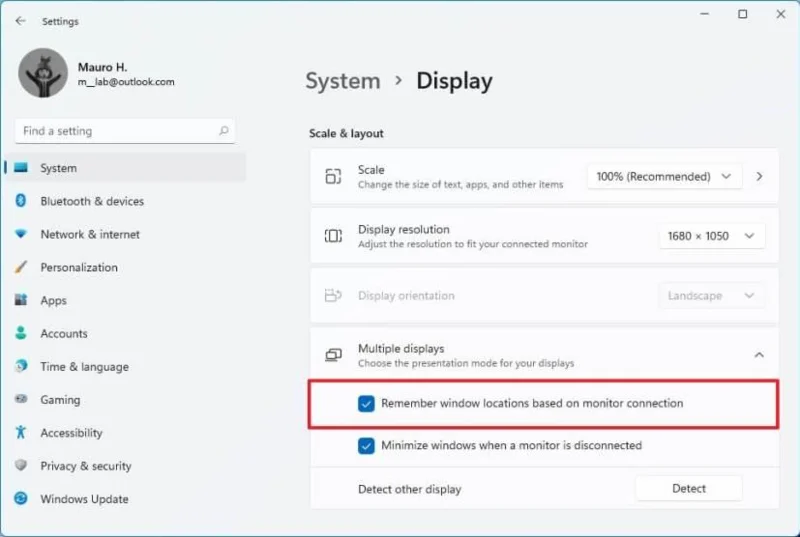Click the Bluetooth icon in the sidebar
800x537 pixels.
[21, 200]
